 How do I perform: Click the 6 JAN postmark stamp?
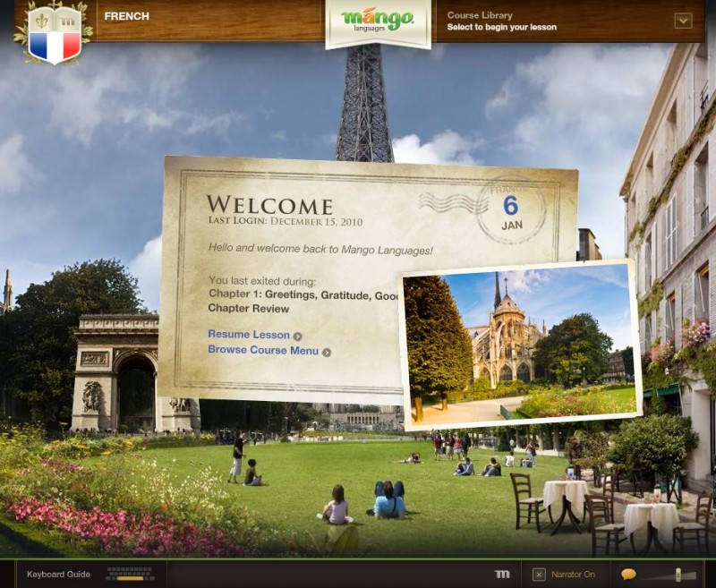[511, 211]
